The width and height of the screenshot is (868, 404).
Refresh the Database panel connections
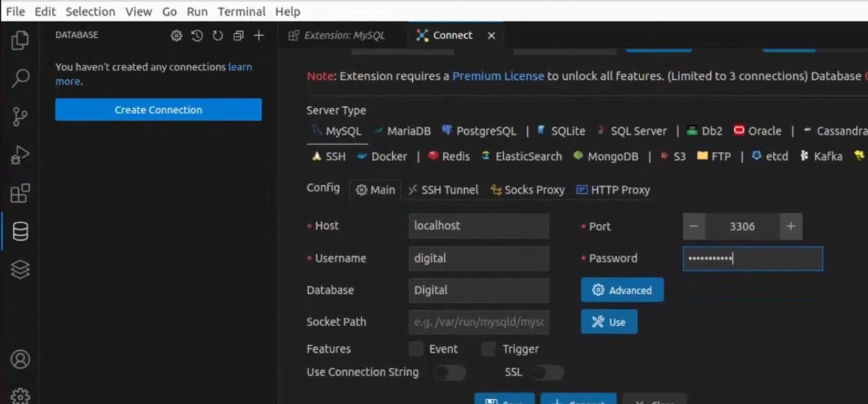pos(217,36)
